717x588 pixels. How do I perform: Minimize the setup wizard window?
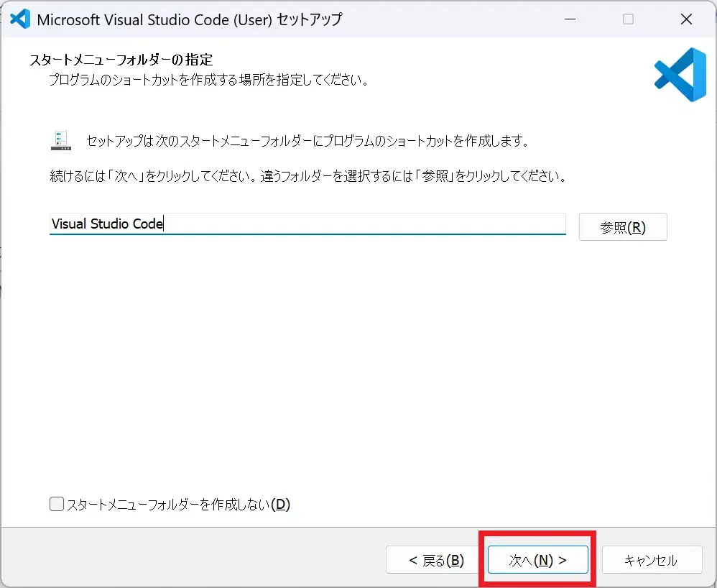click(x=570, y=19)
